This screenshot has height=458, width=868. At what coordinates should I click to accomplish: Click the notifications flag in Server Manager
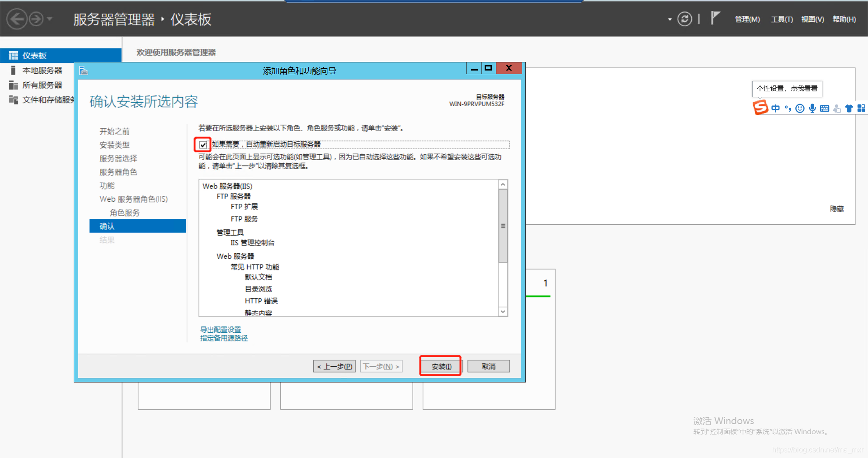click(x=716, y=18)
